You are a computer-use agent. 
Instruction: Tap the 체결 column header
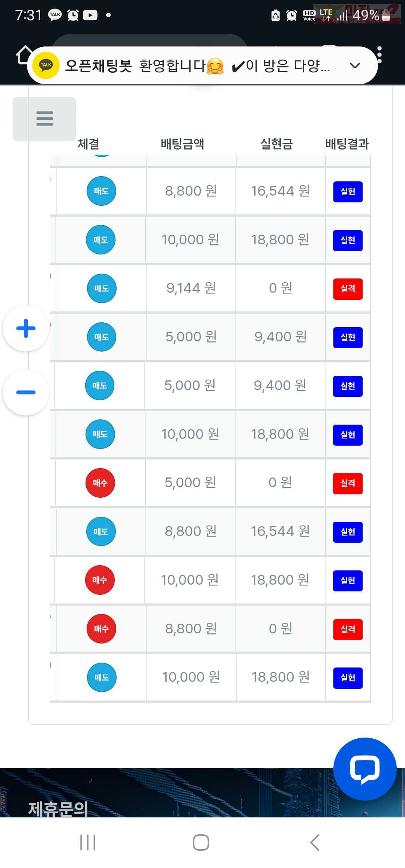(88, 144)
